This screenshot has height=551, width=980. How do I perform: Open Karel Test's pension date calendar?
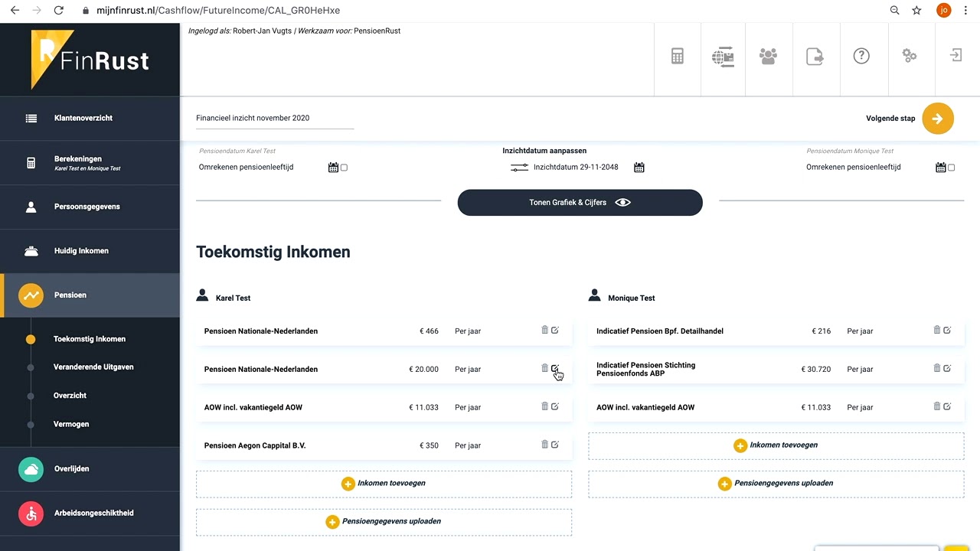click(333, 168)
